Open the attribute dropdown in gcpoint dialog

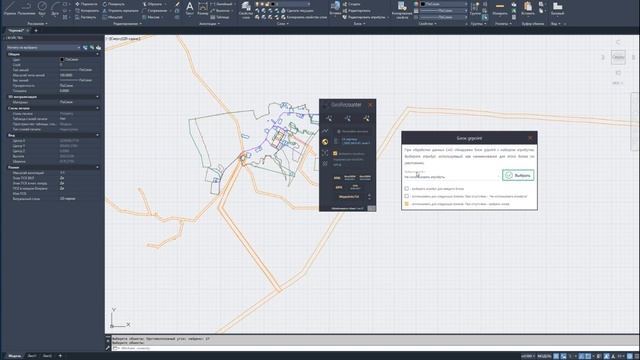coord(451,176)
